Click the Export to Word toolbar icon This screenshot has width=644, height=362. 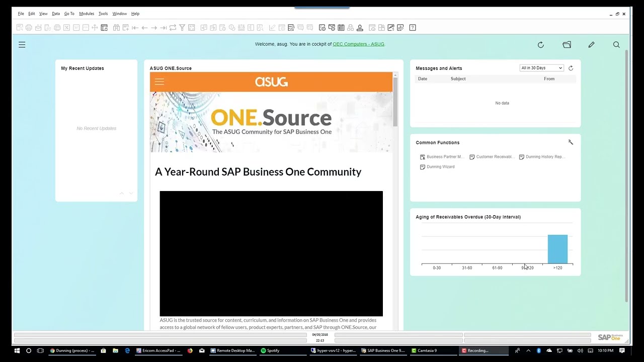click(x=76, y=28)
